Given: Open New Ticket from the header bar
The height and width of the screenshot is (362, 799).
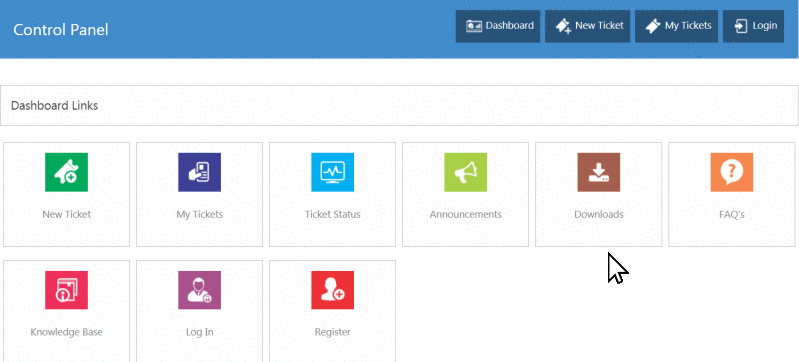Looking at the screenshot, I should pos(588,26).
